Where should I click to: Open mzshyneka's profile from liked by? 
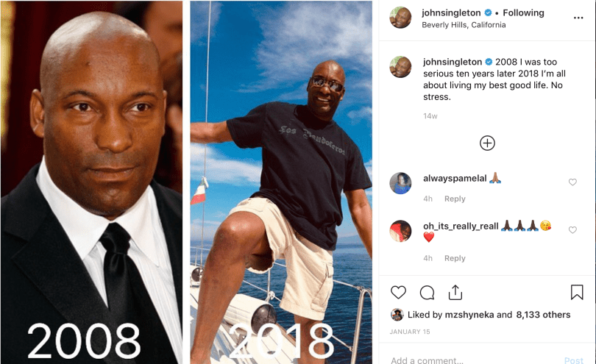pos(469,315)
